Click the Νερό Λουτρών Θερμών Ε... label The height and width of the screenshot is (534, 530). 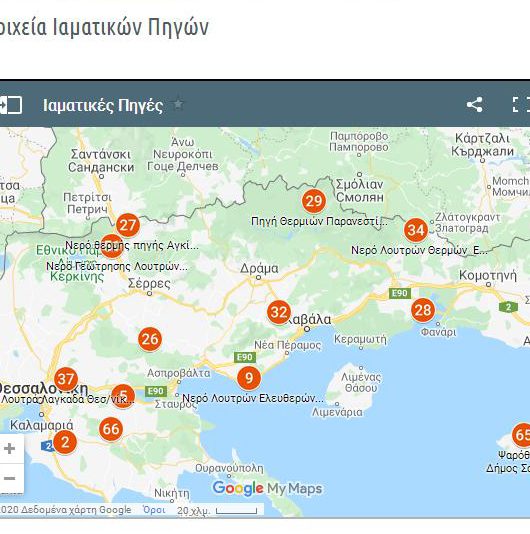point(419,250)
